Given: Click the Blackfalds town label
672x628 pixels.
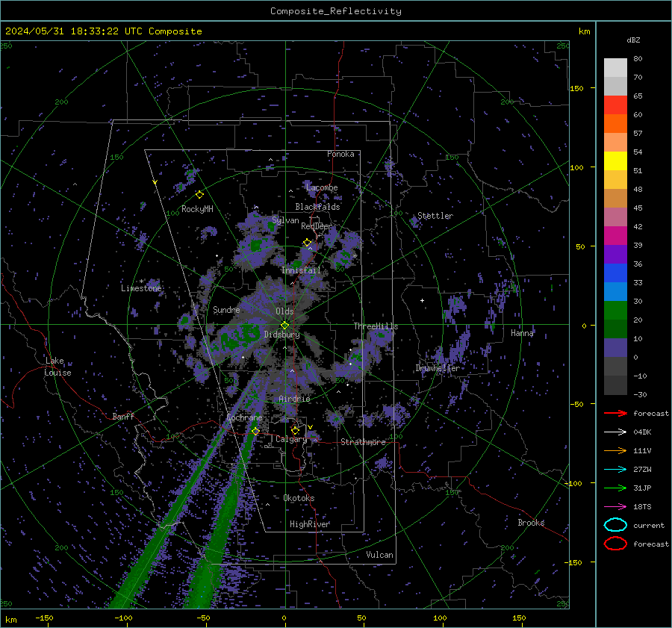Looking at the screenshot, I should point(317,207).
